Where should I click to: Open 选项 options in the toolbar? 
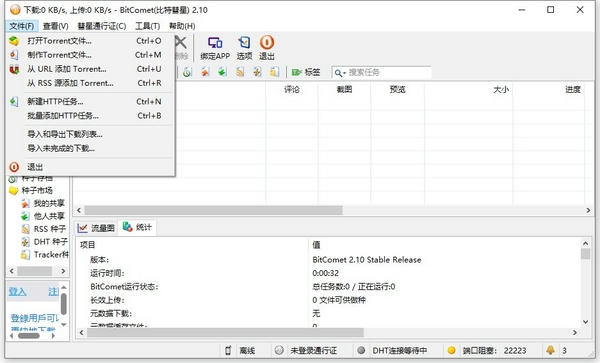point(244,48)
